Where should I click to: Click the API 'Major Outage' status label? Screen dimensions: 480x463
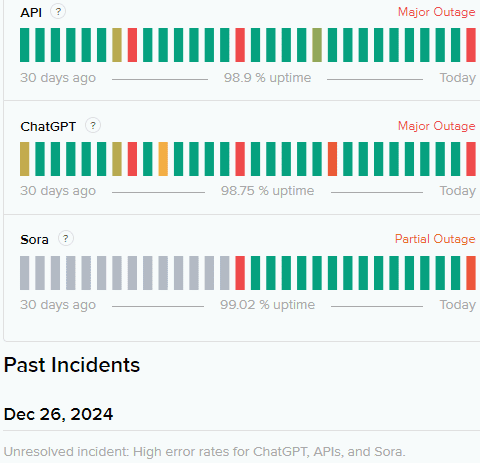(436, 12)
